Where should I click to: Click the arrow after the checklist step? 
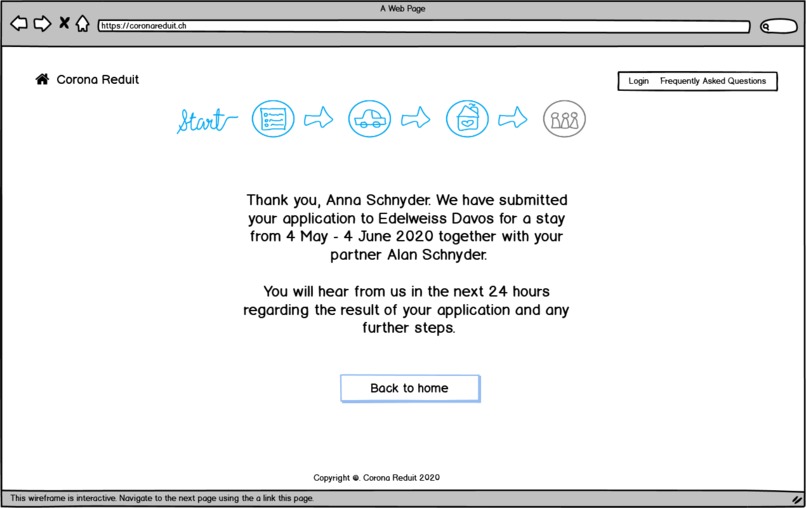point(319,118)
